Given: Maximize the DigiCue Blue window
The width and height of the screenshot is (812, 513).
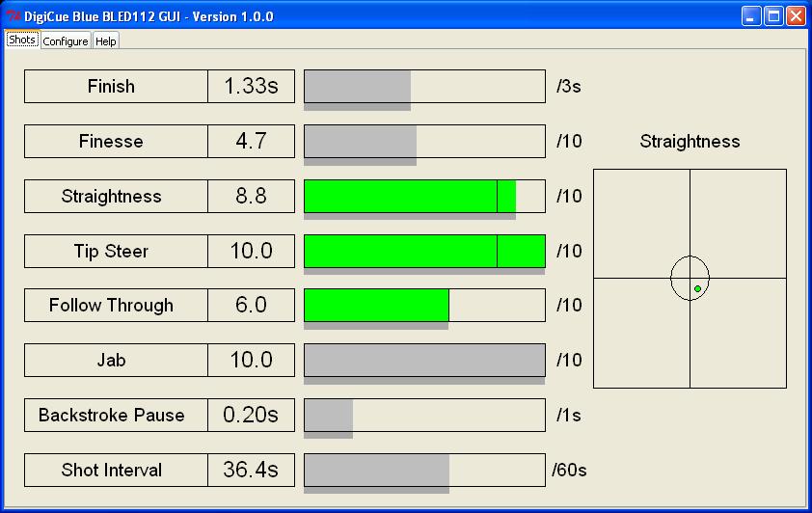Looking at the screenshot, I should [773, 16].
